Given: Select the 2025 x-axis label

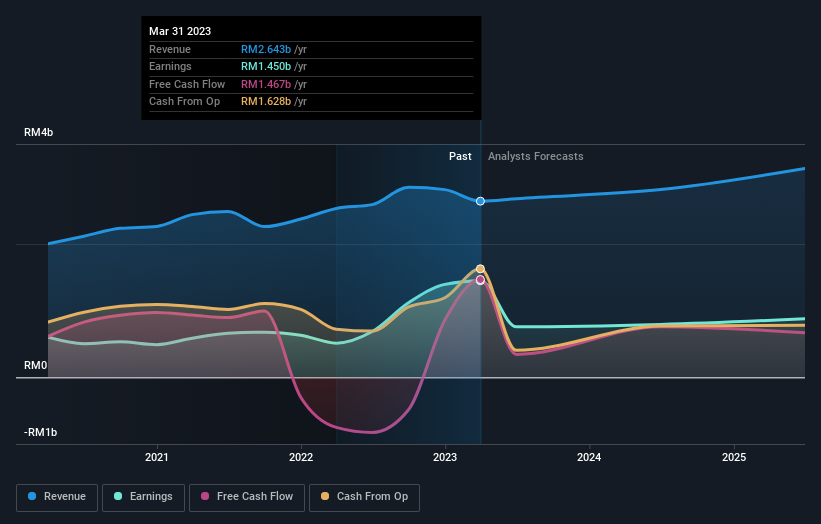Looking at the screenshot, I should click(x=734, y=457).
